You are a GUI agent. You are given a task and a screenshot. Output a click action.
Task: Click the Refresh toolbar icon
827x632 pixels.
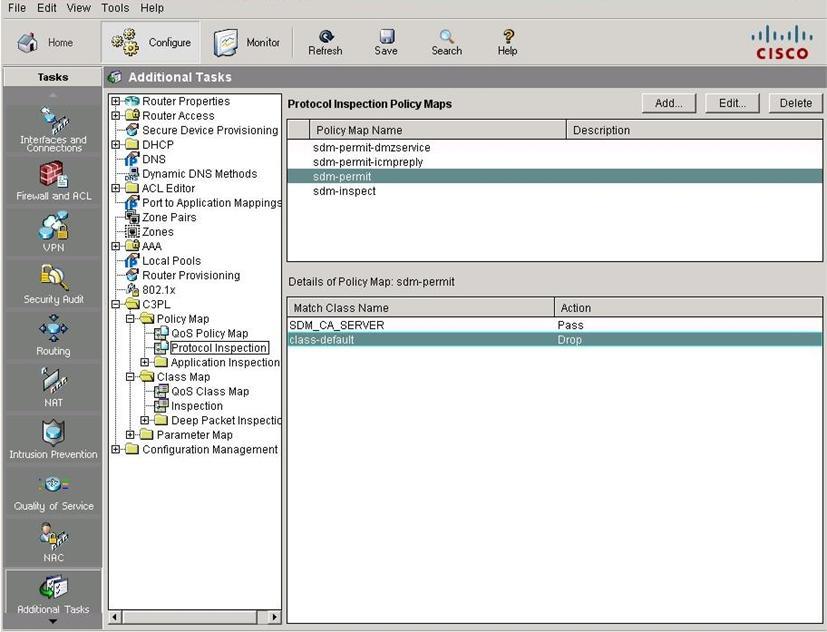click(326, 36)
